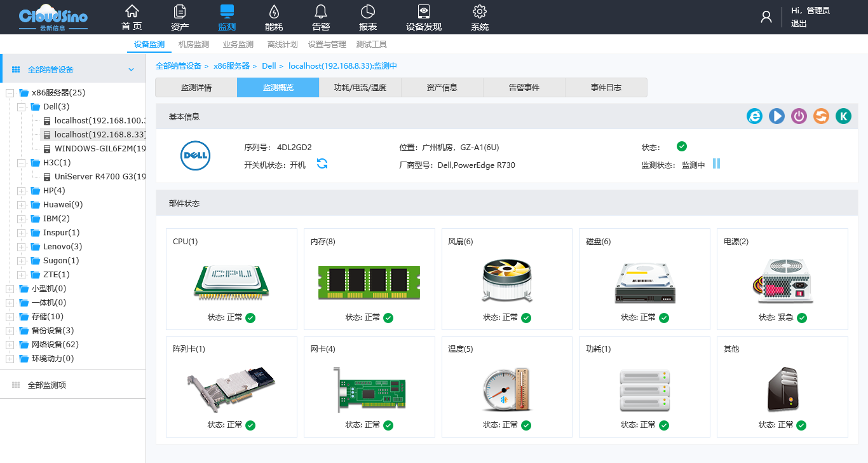Select WINDOWS-GIL6F2M server in tree
Image resolution: width=868 pixels, height=463 pixels.
coord(100,149)
